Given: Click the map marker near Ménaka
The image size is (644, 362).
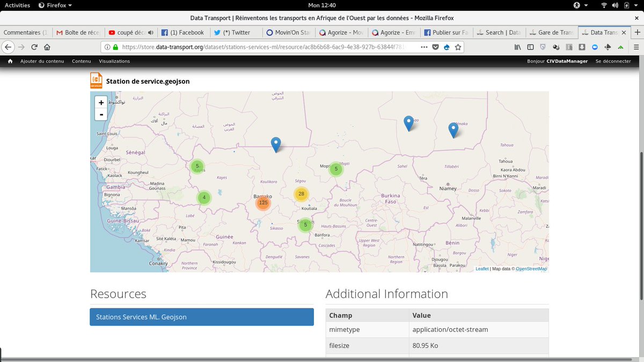Looking at the screenshot, I should 453,130.
